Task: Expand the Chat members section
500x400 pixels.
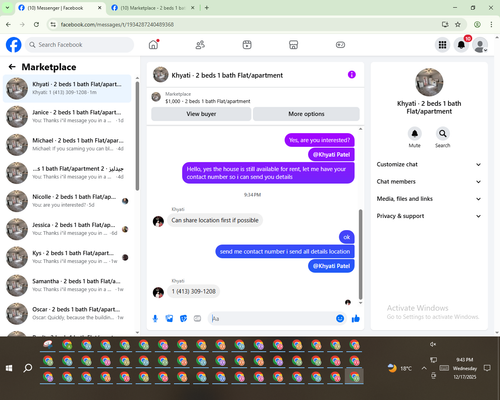Action: [x=429, y=182]
